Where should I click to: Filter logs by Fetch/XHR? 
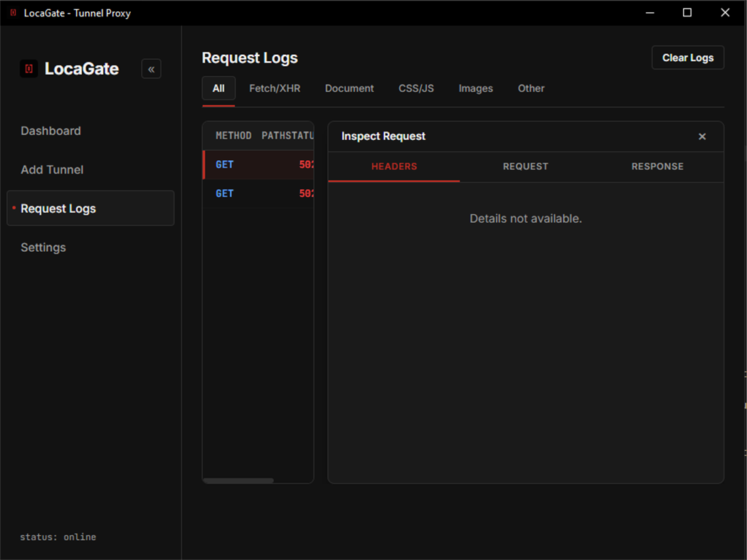[275, 88]
